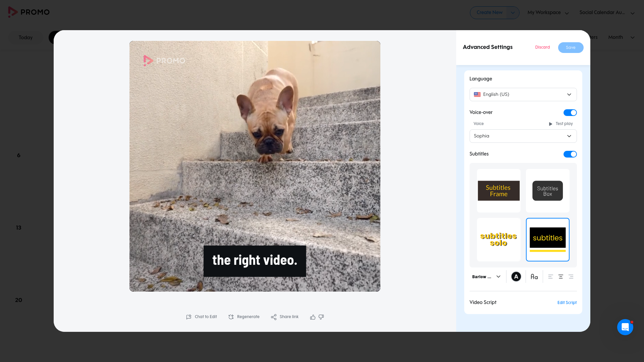This screenshot has height=362, width=644.
Task: Play the voice with Test play
Action: (561, 124)
